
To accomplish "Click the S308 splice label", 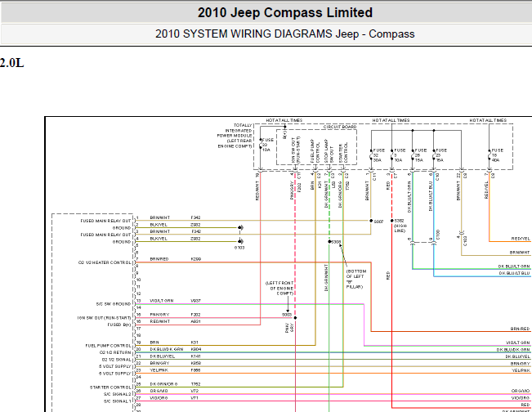I will [336, 242].
